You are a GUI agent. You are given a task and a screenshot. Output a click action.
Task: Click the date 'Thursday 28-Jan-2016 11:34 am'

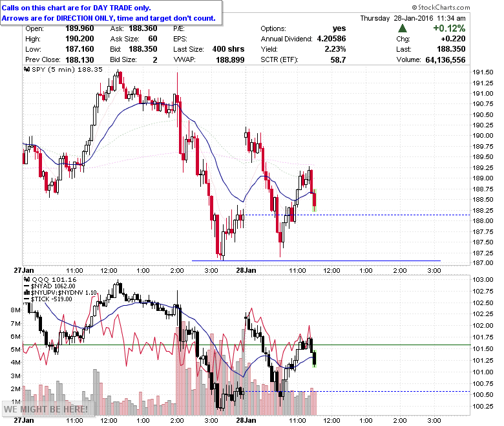pyautogui.click(x=413, y=18)
